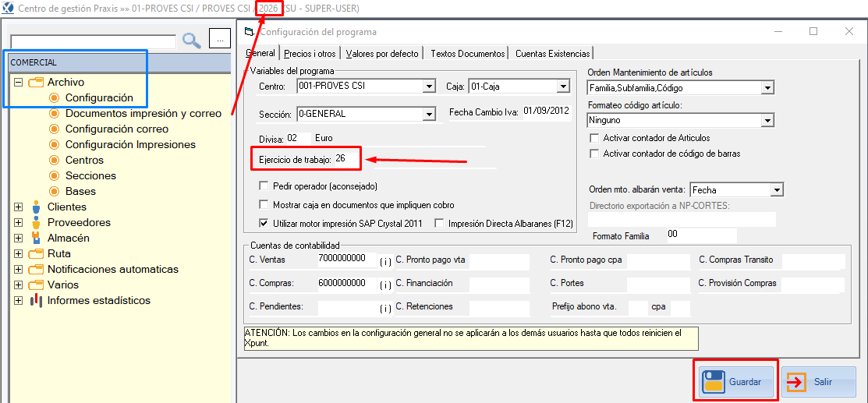
Task: Click the C. Ventas account field
Action: [347, 260]
